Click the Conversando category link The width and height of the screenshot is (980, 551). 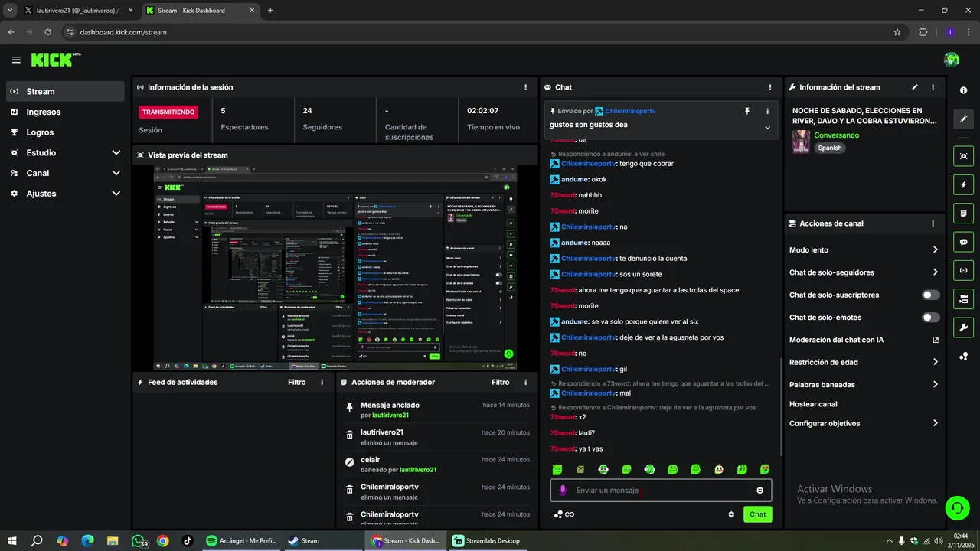click(x=836, y=135)
